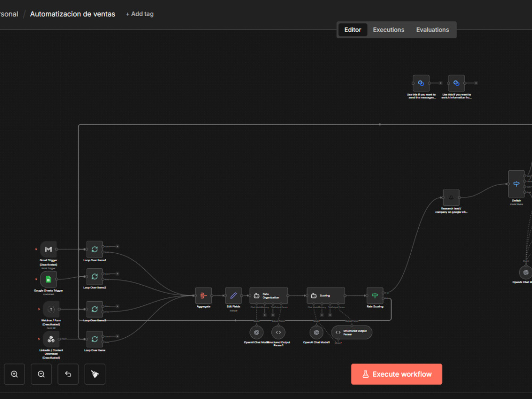Select the OpenAI Chat Model node under Data Organization

coord(256,332)
